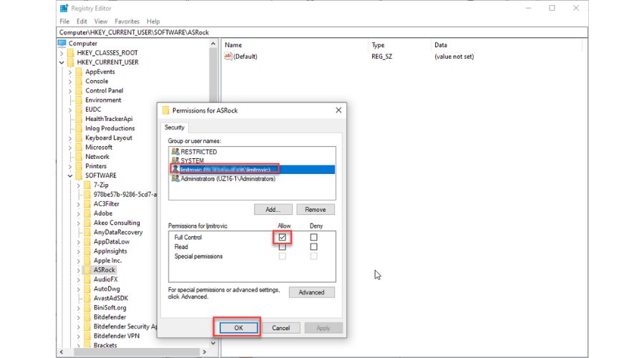Click the registry path address bar
Viewport: 644px width, 358px height.
click(x=322, y=32)
